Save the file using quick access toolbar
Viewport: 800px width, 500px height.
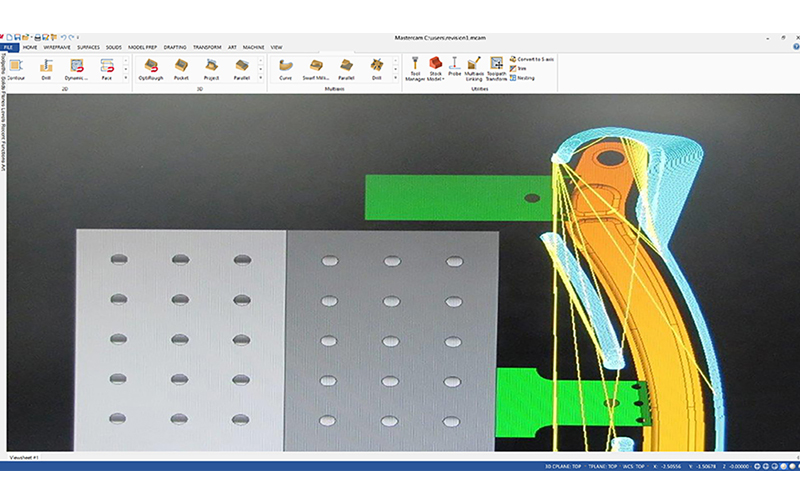(17, 37)
